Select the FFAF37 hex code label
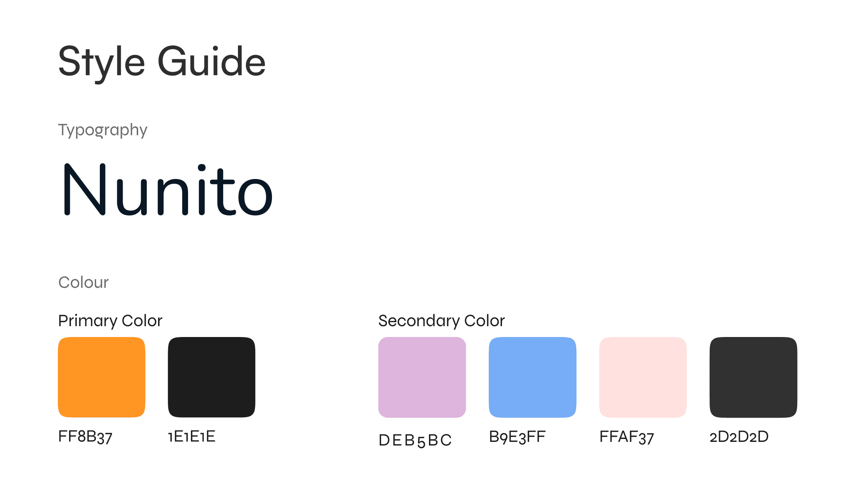Viewport: 868px width, 486px height. (627, 437)
